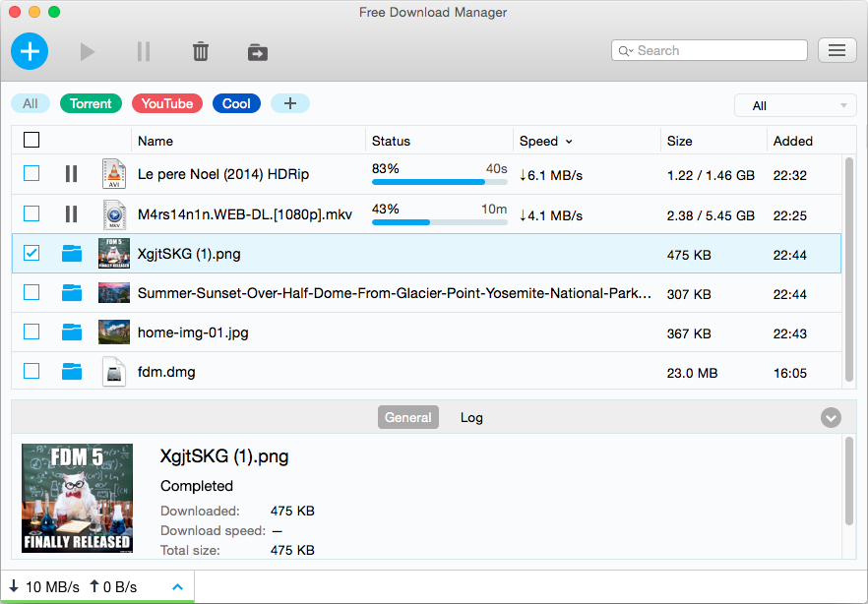Add a new download with plus button

tap(30, 51)
